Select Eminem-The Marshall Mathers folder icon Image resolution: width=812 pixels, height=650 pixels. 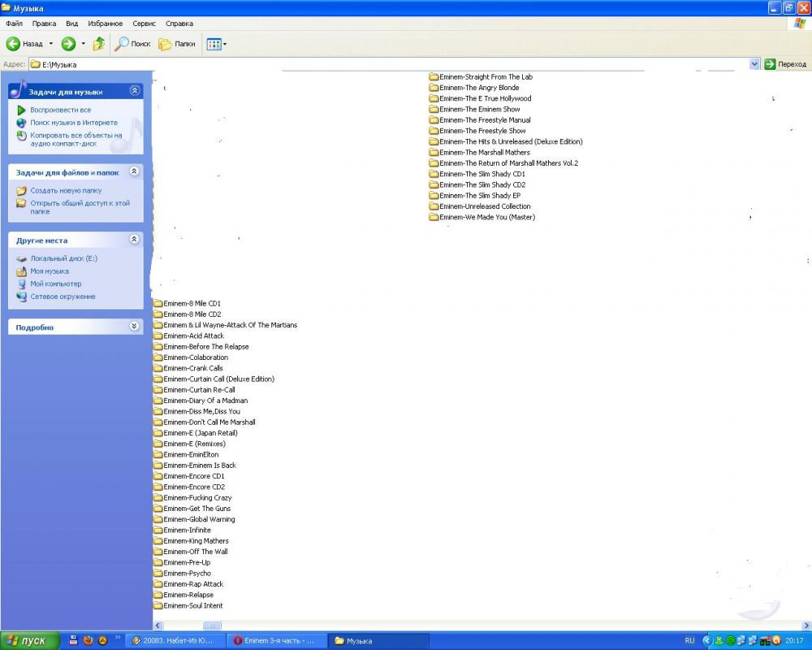pos(434,153)
